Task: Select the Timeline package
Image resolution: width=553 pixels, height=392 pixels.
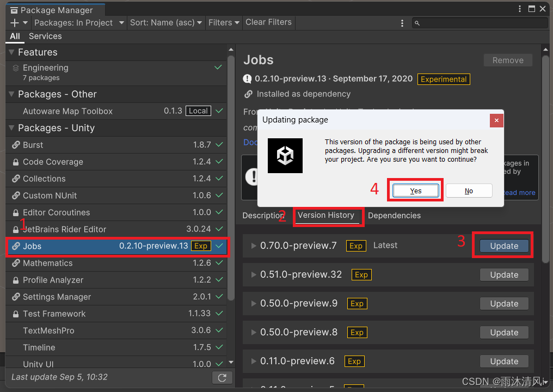Action: 116,348
